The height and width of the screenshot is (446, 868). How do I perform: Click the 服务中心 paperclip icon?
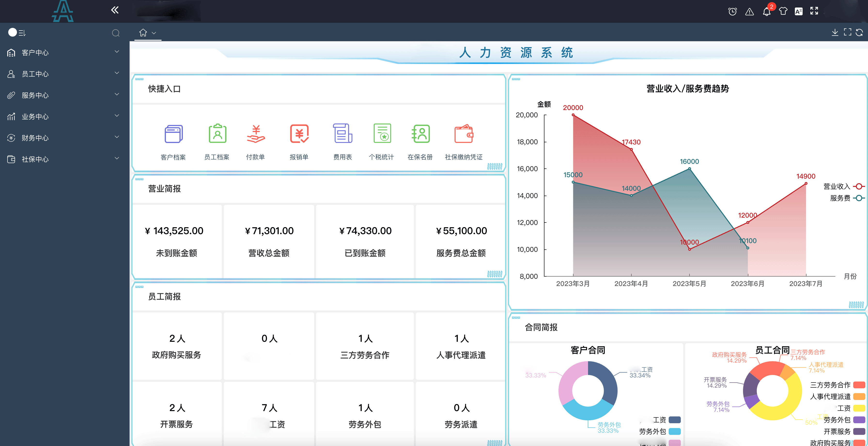[x=11, y=95]
